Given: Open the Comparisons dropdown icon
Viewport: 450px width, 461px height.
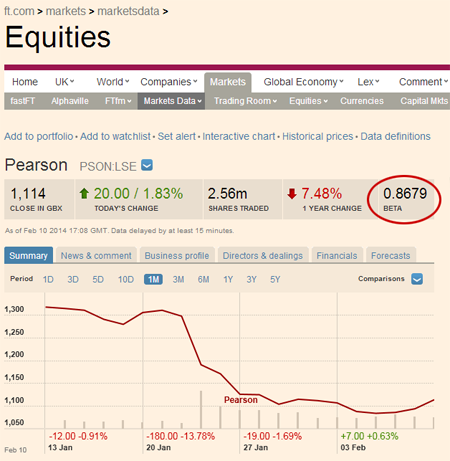Looking at the screenshot, I should (x=417, y=279).
